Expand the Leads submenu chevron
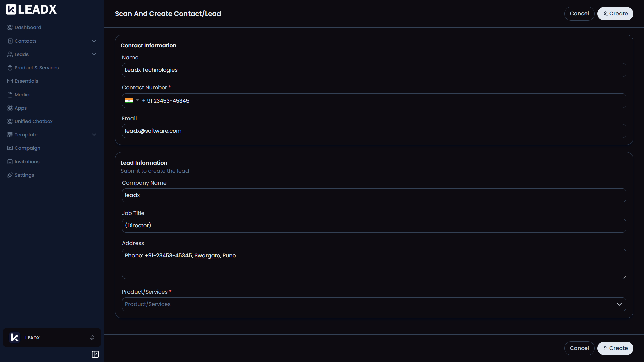The image size is (644, 362). point(94,54)
